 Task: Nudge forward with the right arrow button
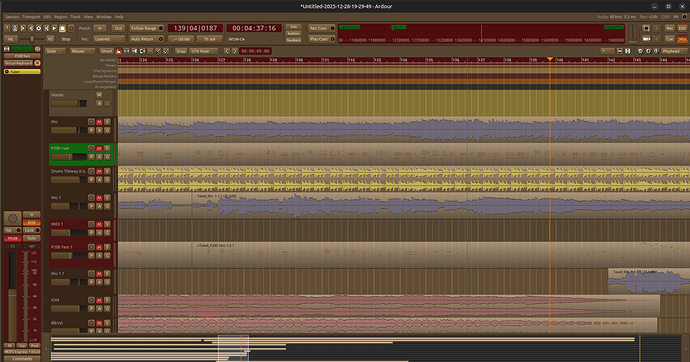coord(235,51)
